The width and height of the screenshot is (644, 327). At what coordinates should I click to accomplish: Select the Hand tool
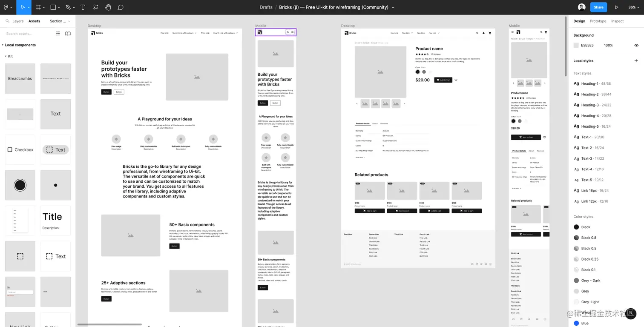[108, 7]
